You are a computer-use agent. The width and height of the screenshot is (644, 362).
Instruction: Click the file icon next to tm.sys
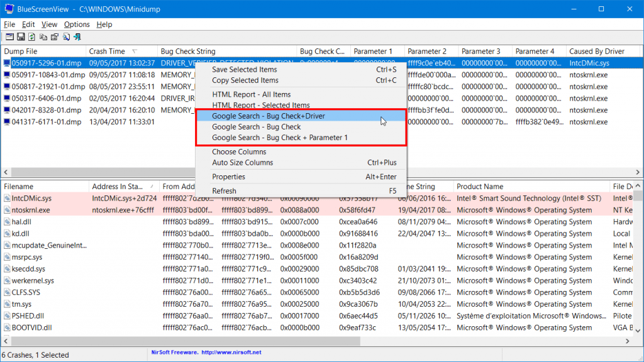tap(7, 304)
